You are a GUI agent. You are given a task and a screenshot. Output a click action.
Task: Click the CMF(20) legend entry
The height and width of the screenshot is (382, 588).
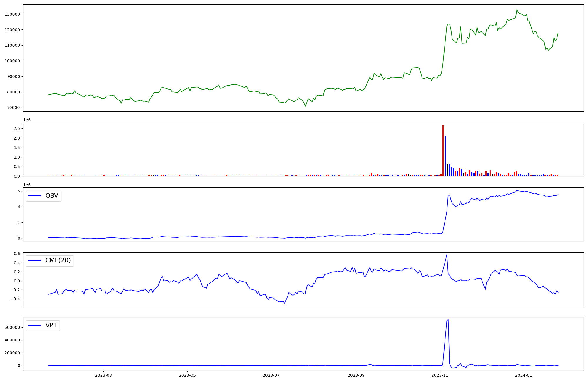(x=58, y=261)
